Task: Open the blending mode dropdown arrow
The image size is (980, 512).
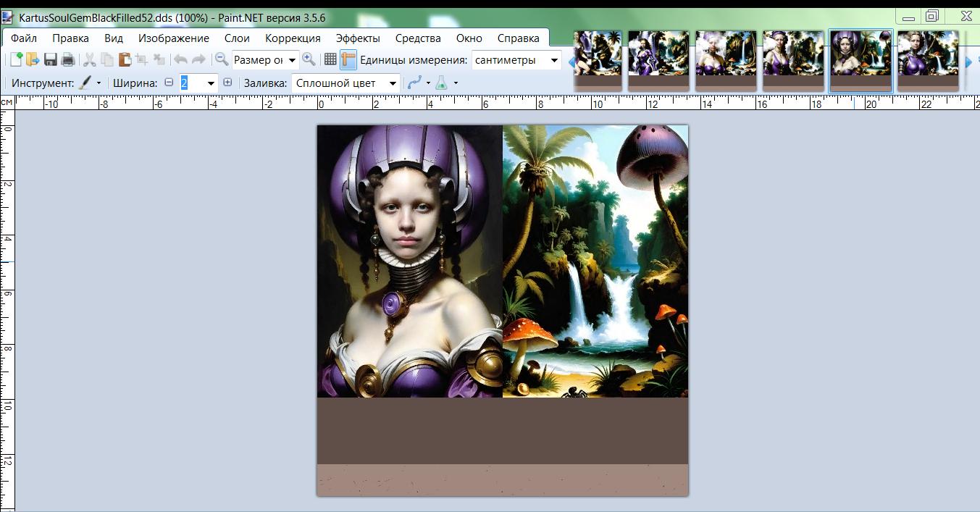Action: [x=456, y=83]
